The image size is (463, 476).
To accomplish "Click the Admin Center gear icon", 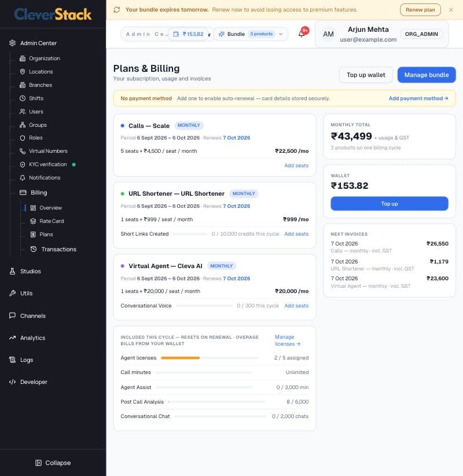I will tap(12, 43).
